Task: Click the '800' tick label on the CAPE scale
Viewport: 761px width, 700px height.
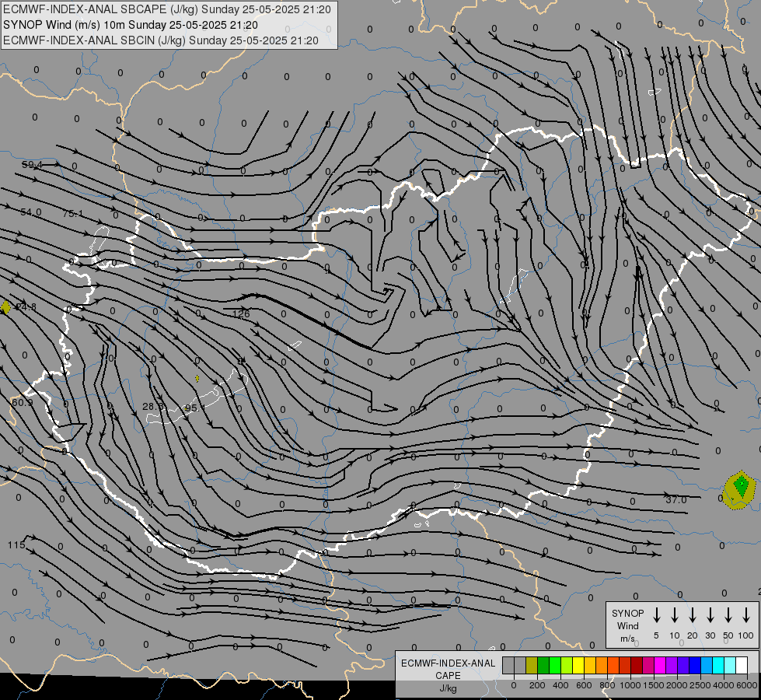Action: pyautogui.click(x=607, y=685)
